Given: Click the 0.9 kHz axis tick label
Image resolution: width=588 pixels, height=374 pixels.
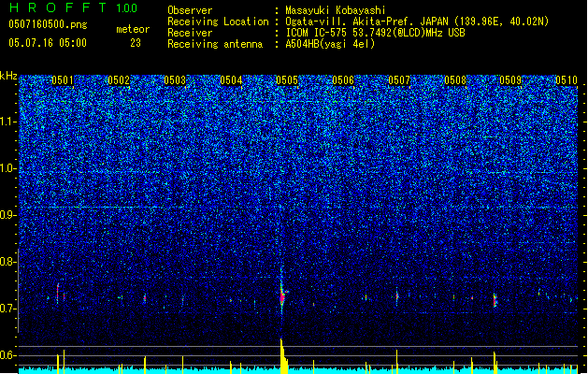Looking at the screenshot, I should [x=8, y=215].
